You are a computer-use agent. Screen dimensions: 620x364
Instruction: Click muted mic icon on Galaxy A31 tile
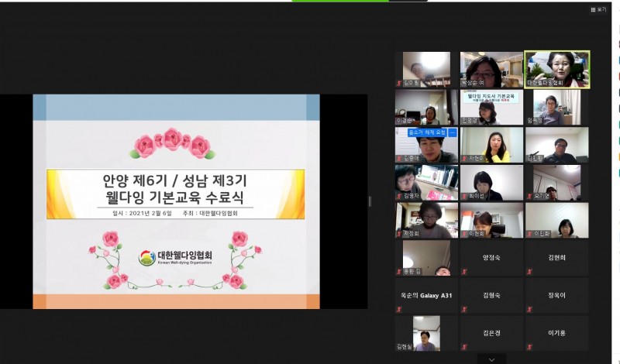pos(399,309)
